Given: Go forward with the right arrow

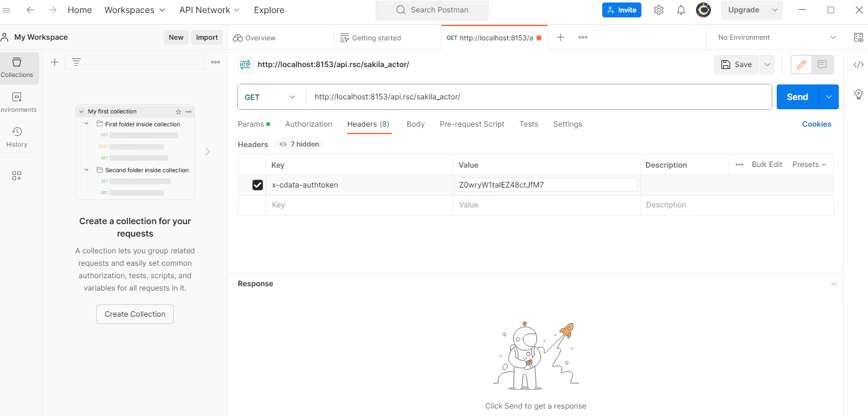Looking at the screenshot, I should tap(53, 10).
